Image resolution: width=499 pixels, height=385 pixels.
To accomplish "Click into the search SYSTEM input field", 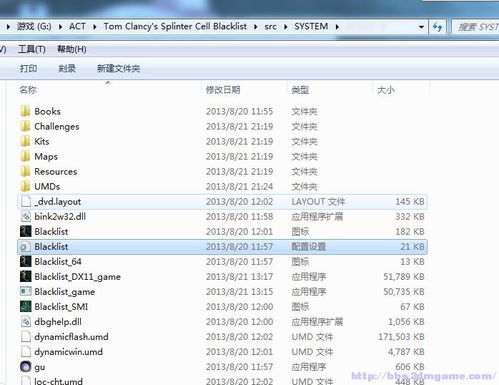I will click(x=476, y=27).
